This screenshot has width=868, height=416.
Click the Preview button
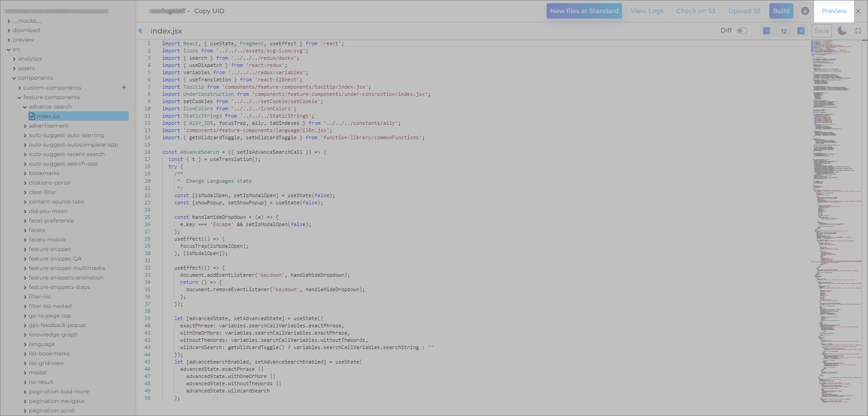834,11
